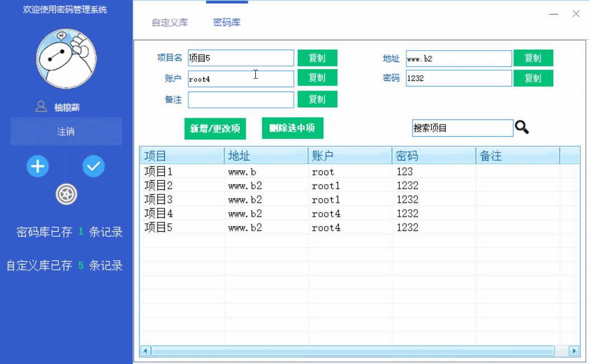590x364 pixels.
Task: Copy the 项目名 value with its 复制 button
Action: pos(317,58)
